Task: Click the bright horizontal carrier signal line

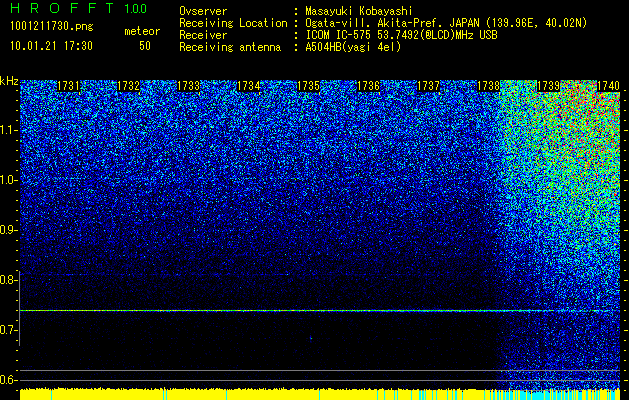Action: click(x=320, y=311)
